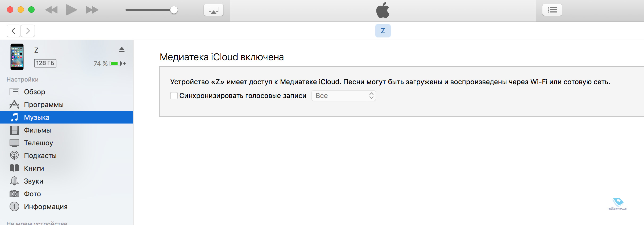Open the Фото section

(67, 194)
